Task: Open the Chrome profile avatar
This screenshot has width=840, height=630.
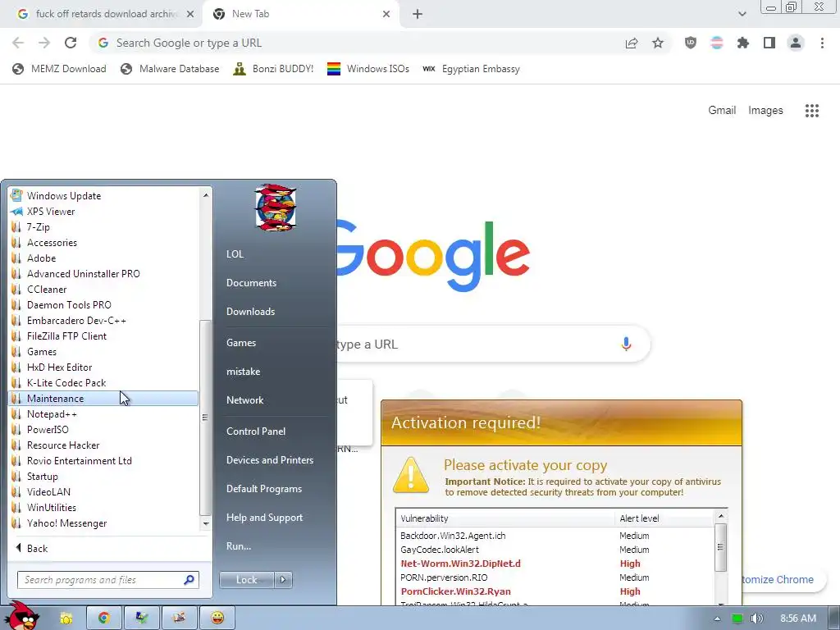Action: (796, 43)
